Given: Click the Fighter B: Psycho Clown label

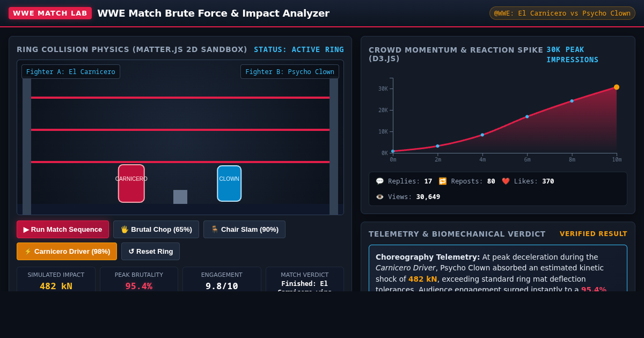Looking at the screenshot, I should point(290,72).
